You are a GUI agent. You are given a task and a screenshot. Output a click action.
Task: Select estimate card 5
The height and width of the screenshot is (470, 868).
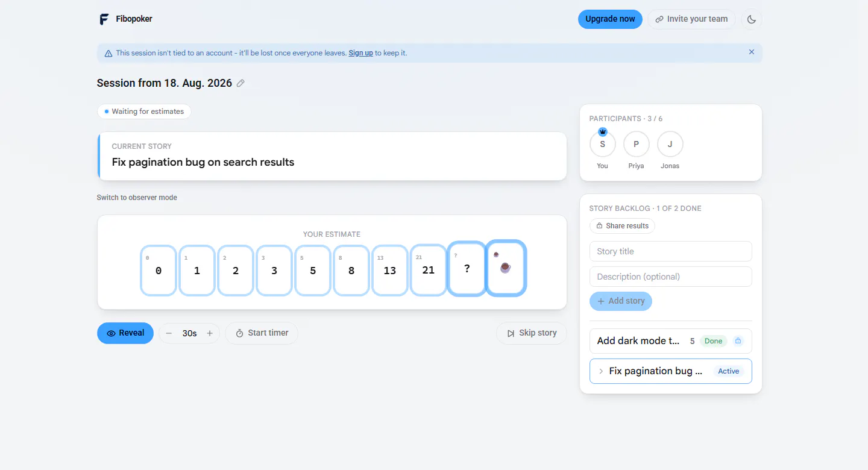tap(313, 271)
